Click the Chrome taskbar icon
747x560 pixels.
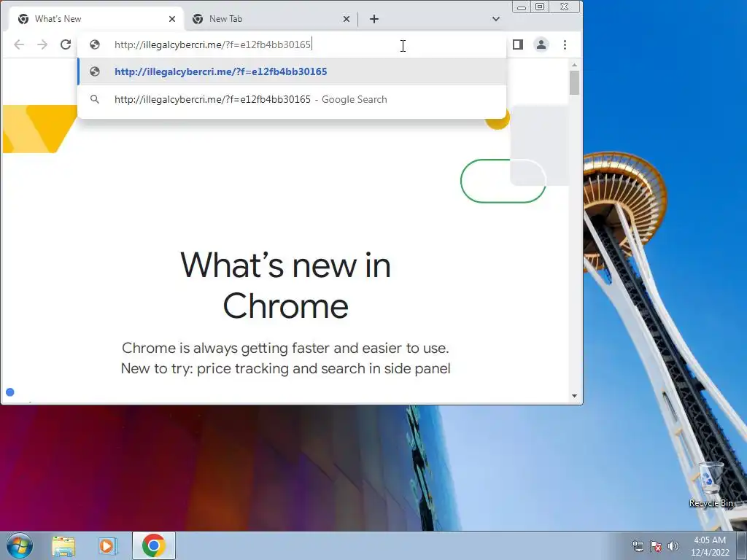tap(154, 545)
